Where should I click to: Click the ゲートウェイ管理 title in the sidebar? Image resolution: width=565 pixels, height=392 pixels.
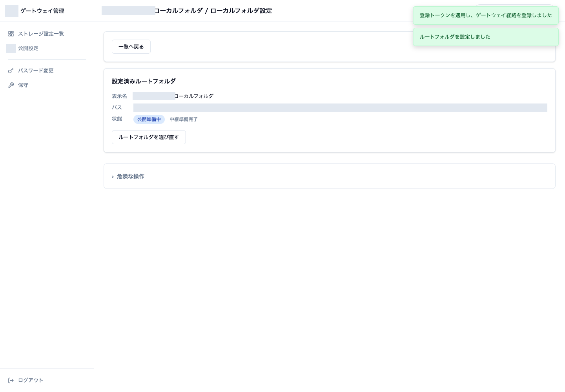(42, 11)
